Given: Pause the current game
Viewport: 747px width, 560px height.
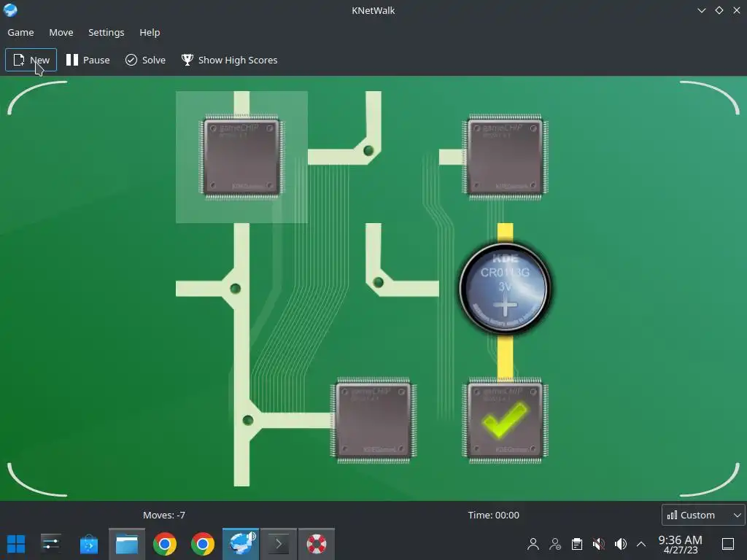Looking at the screenshot, I should [x=88, y=60].
